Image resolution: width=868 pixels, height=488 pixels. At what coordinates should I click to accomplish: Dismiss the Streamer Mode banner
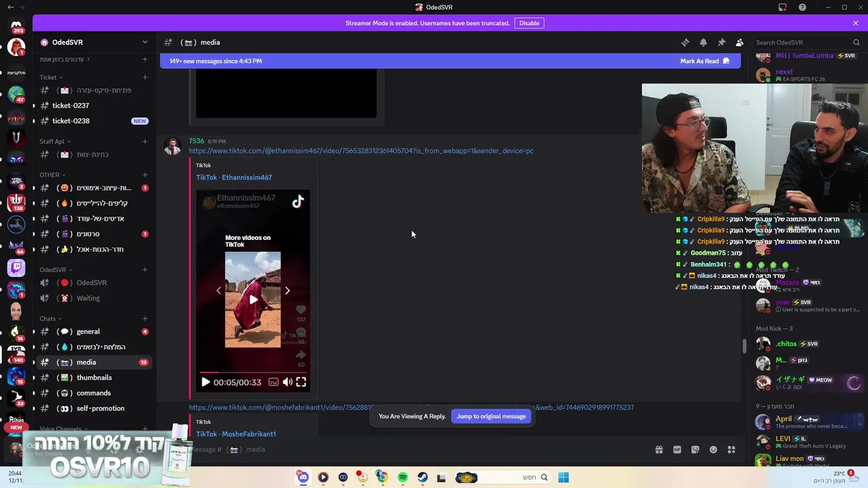[856, 23]
